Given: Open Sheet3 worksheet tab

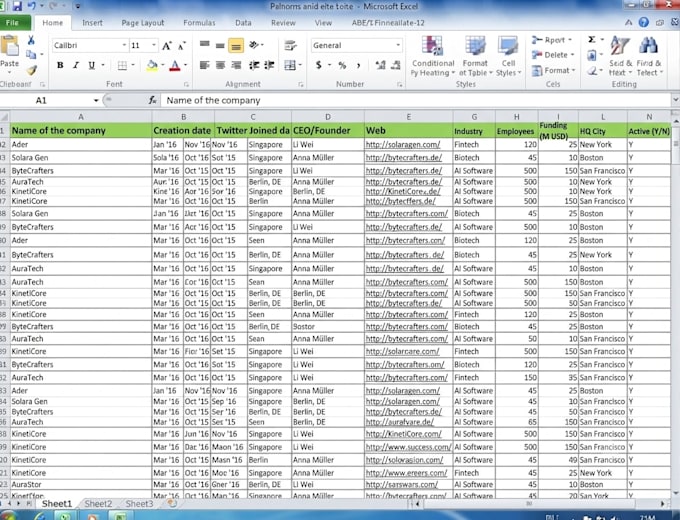Looking at the screenshot, I should (x=139, y=504).
